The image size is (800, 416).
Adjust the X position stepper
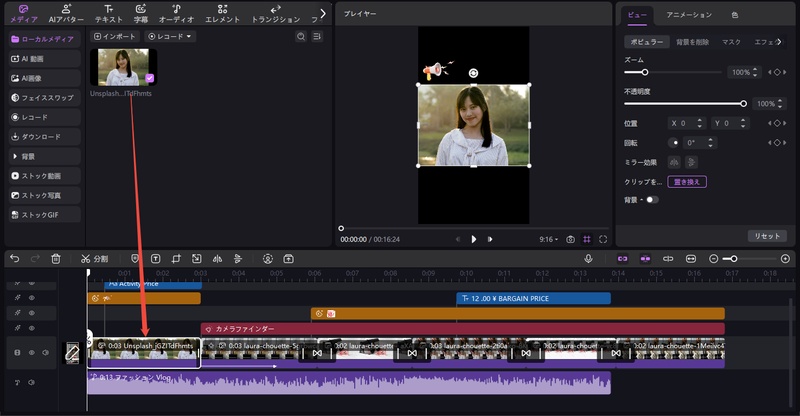tap(699, 123)
